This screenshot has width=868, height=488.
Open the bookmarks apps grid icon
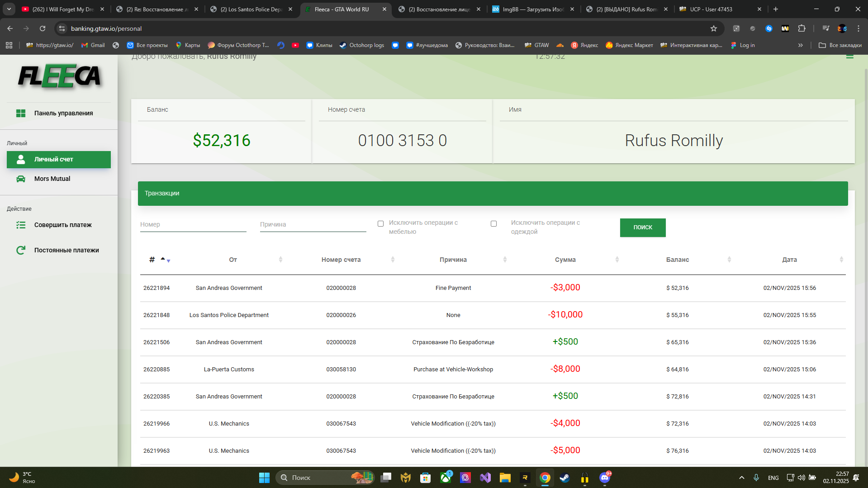(9, 45)
